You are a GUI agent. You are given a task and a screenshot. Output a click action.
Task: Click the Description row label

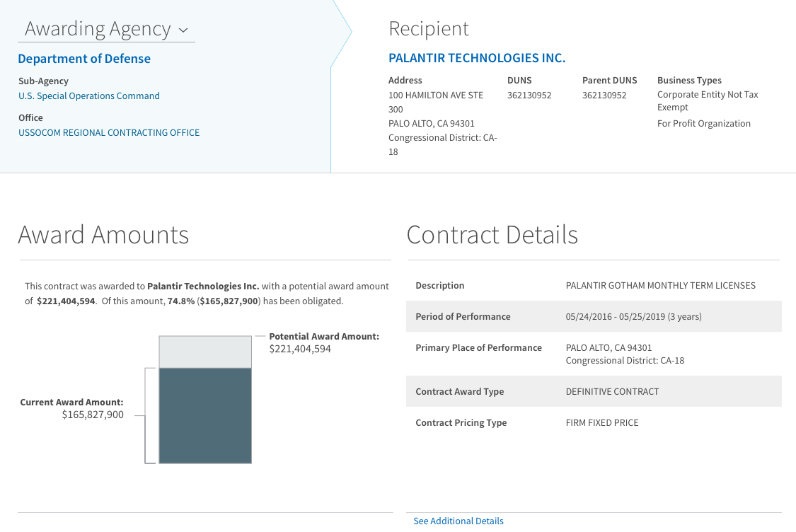[x=439, y=285]
